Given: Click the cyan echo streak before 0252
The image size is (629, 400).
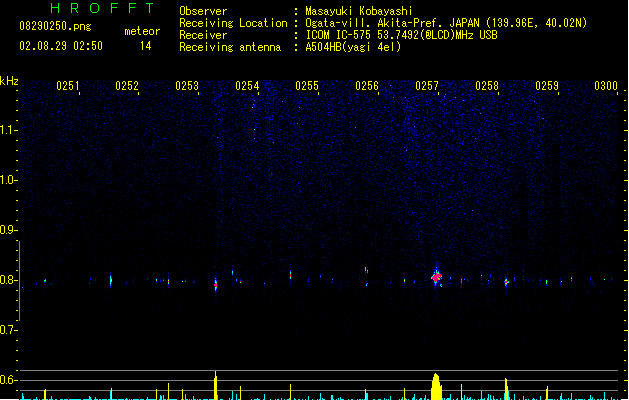Looking at the screenshot, I should 111,280.
